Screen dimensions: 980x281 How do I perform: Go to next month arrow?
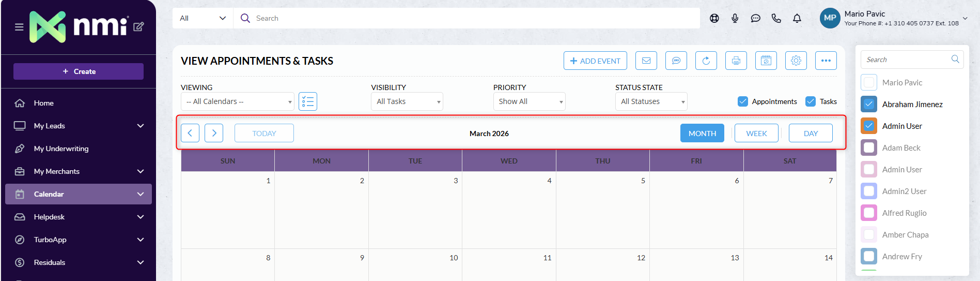[214, 133]
